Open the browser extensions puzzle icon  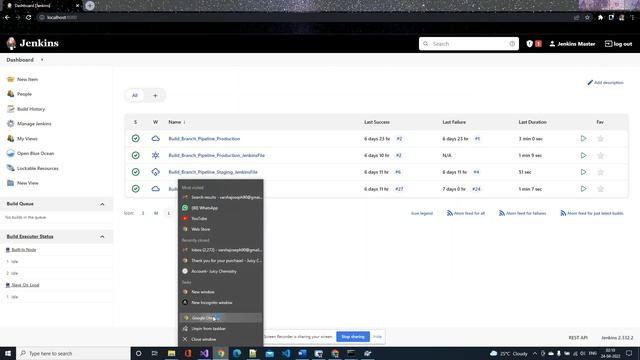click(x=600, y=18)
